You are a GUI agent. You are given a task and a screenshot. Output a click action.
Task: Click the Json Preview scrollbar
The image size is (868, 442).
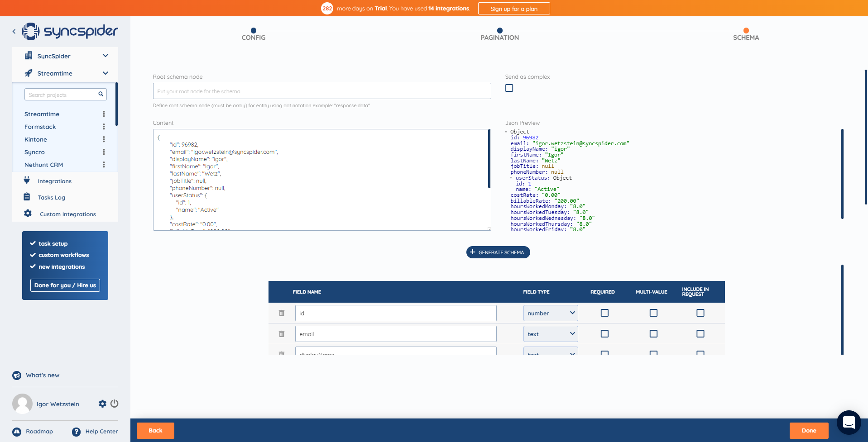pos(842,174)
